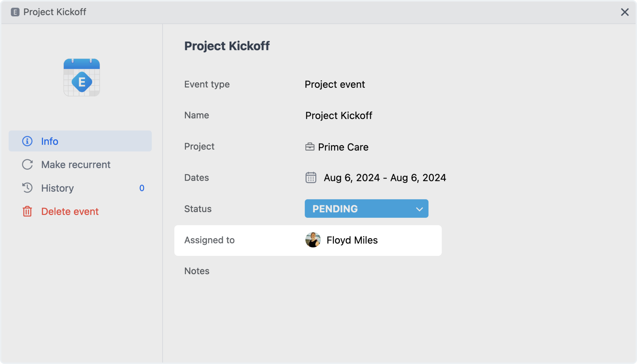Click the Aug 6, 2024 date range

coord(385,178)
